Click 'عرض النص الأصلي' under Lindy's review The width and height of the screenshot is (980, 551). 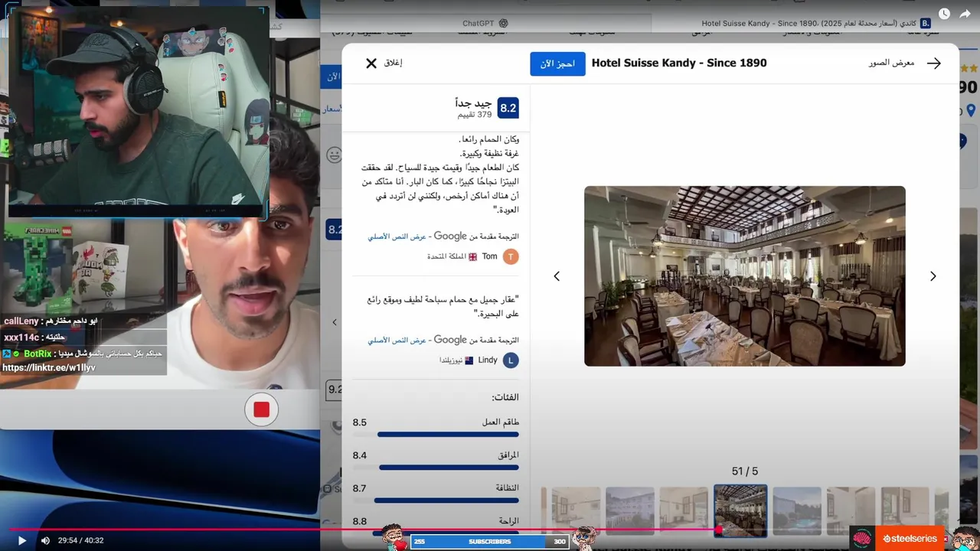397,340
